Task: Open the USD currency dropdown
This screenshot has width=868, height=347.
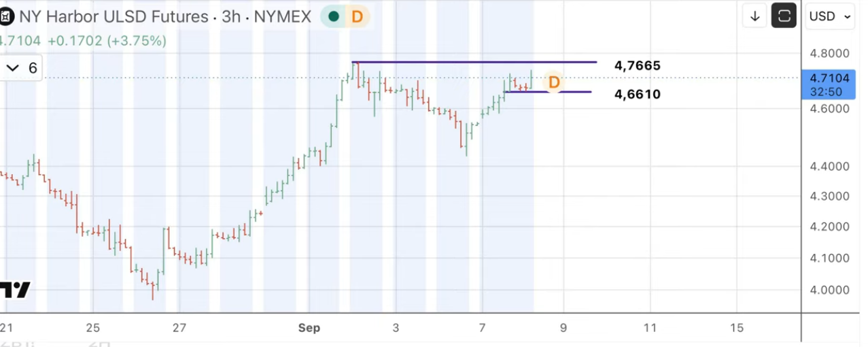Action: pos(831,16)
